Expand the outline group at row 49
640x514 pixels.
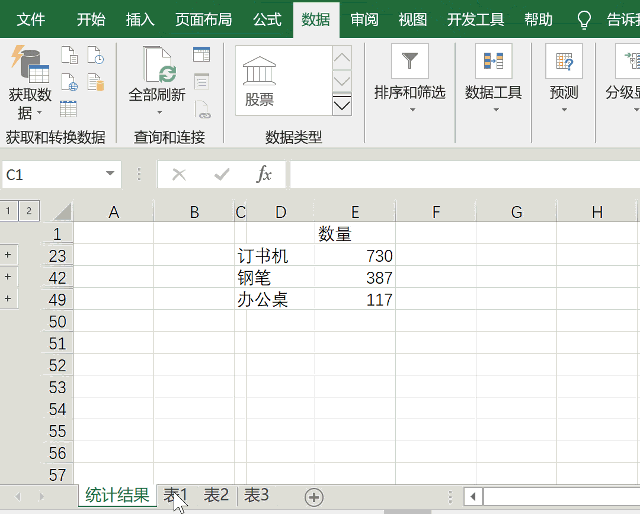(8, 299)
